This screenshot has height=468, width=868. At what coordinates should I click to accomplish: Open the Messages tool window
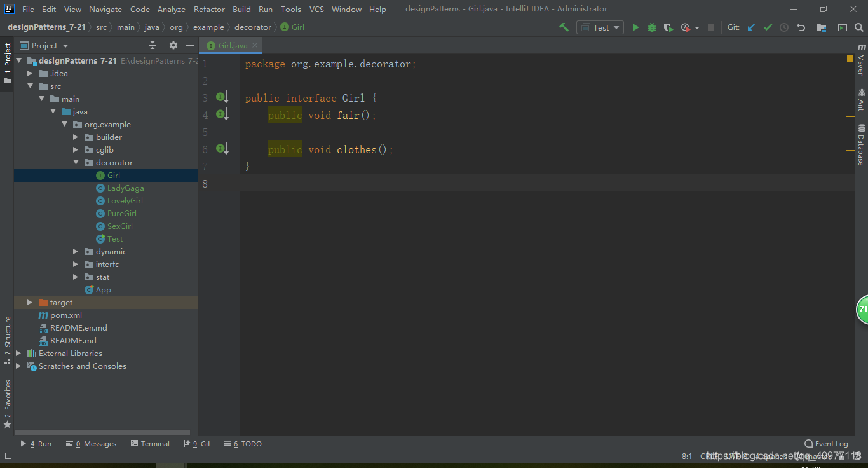tap(92, 444)
